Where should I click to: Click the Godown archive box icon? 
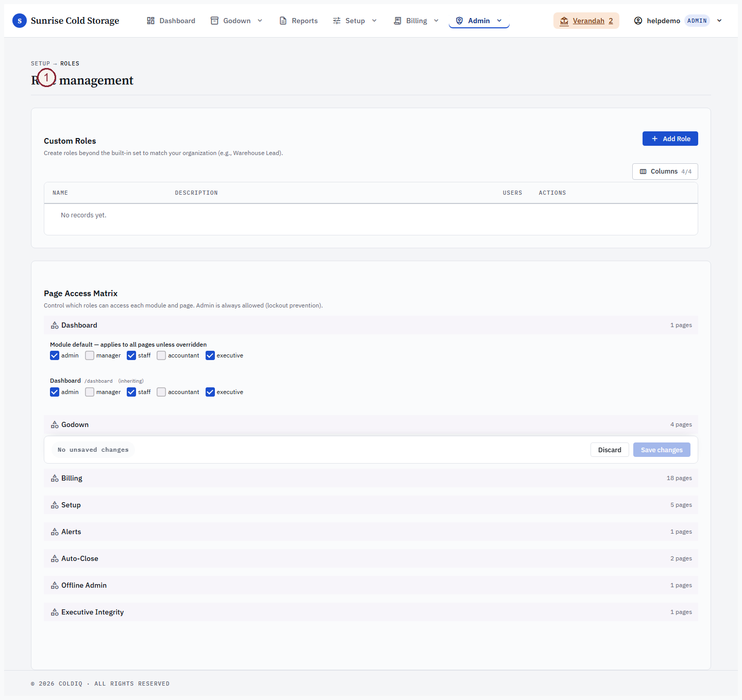(x=214, y=21)
